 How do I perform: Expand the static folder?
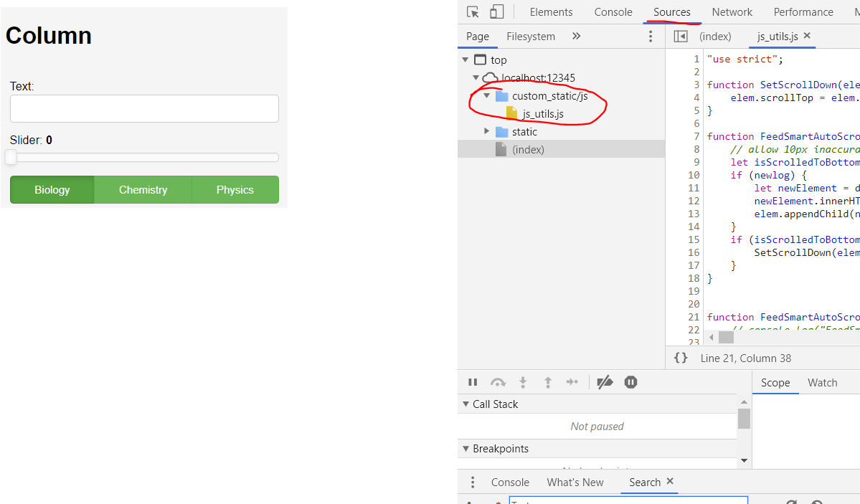(x=487, y=130)
